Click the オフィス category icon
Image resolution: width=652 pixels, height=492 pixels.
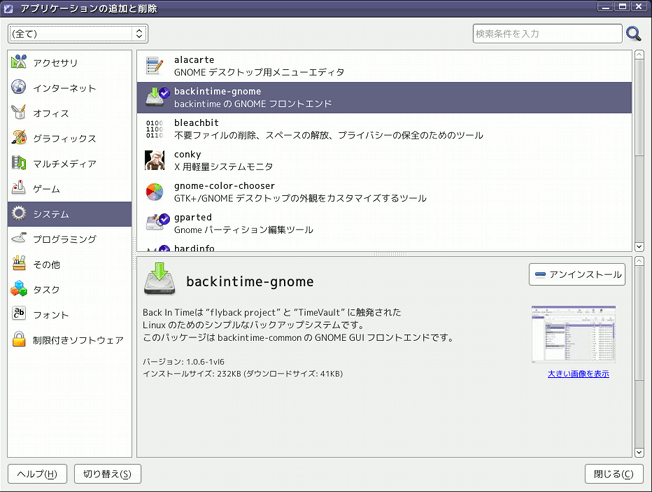(19, 112)
